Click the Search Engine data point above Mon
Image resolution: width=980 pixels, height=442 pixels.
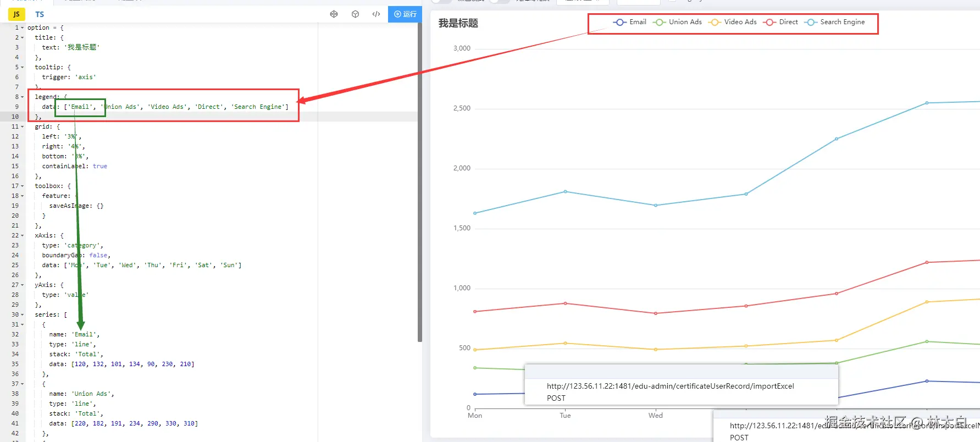point(475,213)
